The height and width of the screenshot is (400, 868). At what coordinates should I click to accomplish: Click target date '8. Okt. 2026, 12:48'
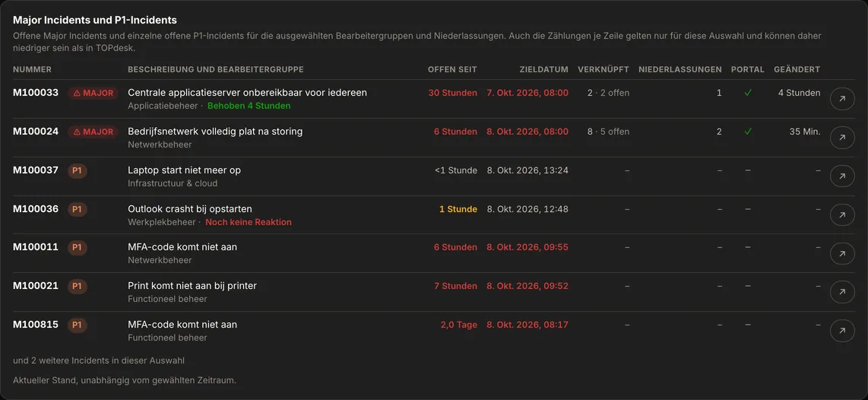tap(527, 209)
